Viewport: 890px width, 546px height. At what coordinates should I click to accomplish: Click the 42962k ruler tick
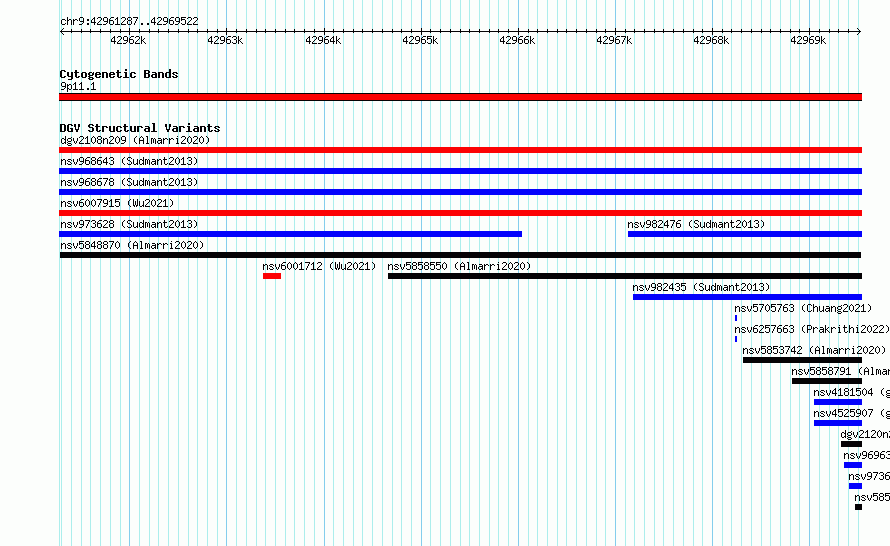(x=128, y=40)
